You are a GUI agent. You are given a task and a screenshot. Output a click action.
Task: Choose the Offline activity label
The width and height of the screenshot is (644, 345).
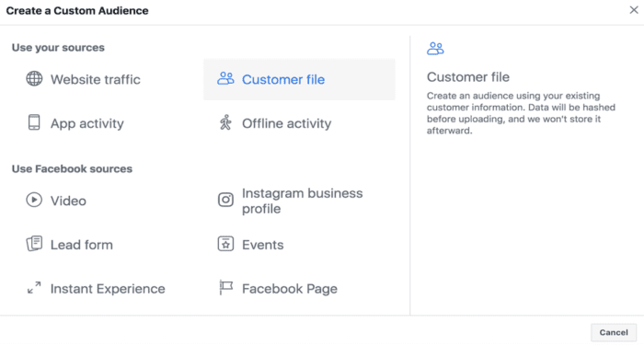(x=286, y=123)
